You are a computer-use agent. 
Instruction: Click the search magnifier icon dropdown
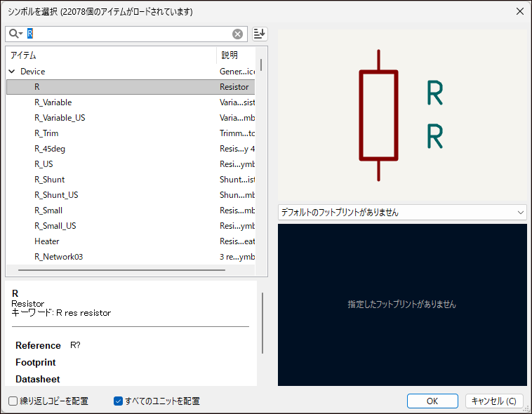click(x=15, y=34)
